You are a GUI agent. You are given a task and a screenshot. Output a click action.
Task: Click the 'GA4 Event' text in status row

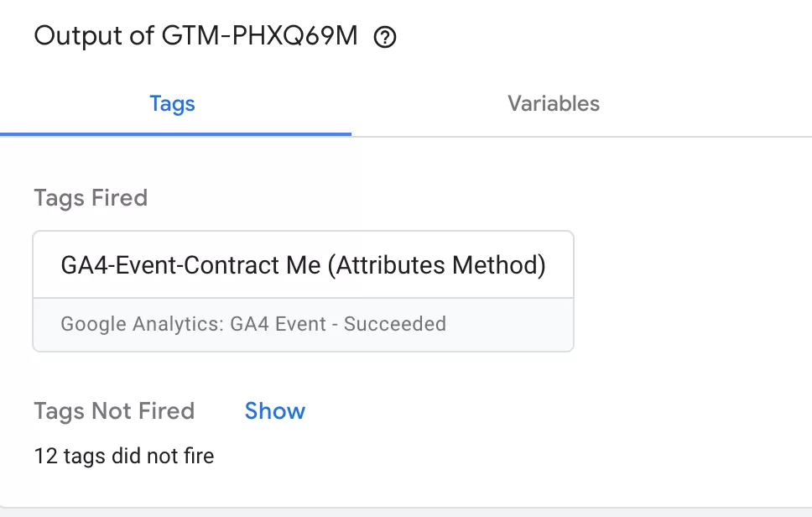pos(278,324)
